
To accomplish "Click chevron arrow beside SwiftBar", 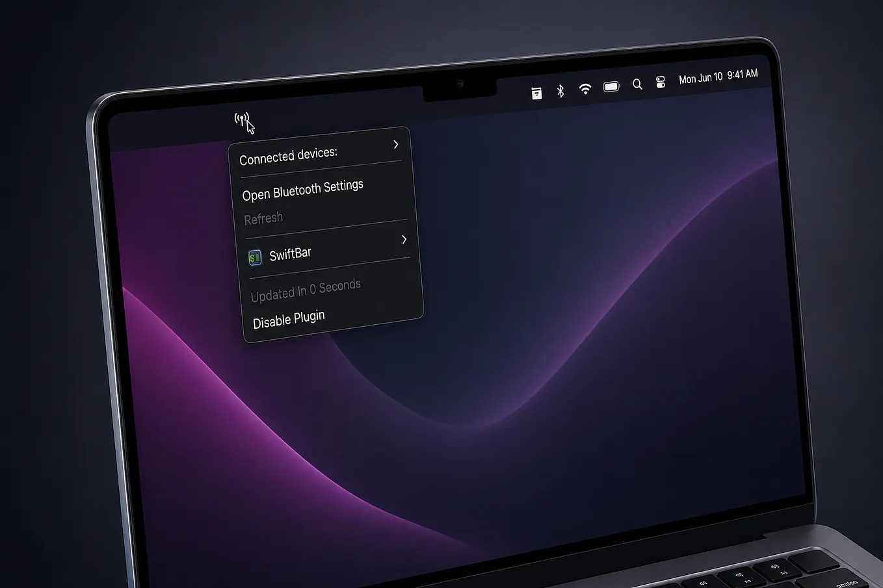I will (404, 239).
